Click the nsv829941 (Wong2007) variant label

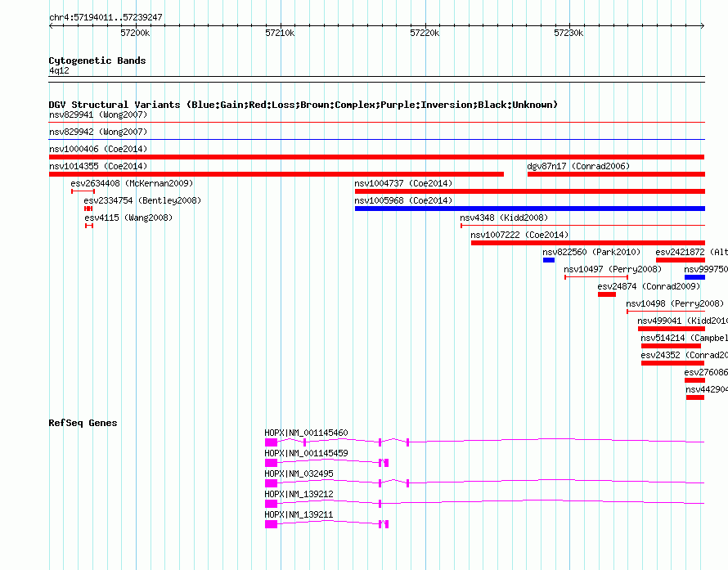click(98, 114)
